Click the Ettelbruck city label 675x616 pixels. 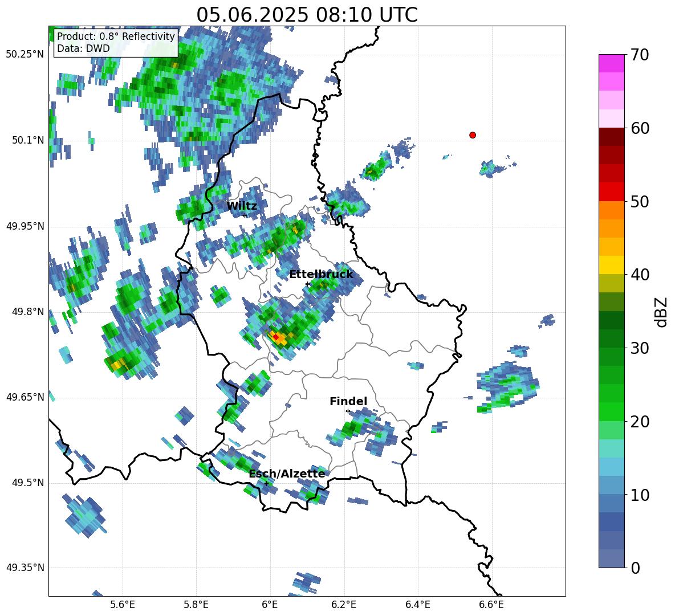tap(321, 275)
